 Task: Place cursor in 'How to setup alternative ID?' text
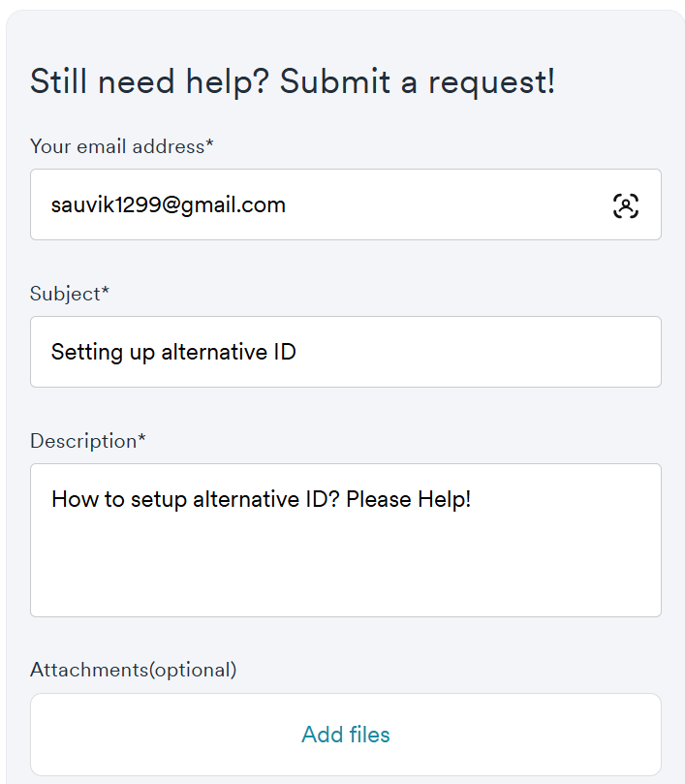(x=196, y=499)
